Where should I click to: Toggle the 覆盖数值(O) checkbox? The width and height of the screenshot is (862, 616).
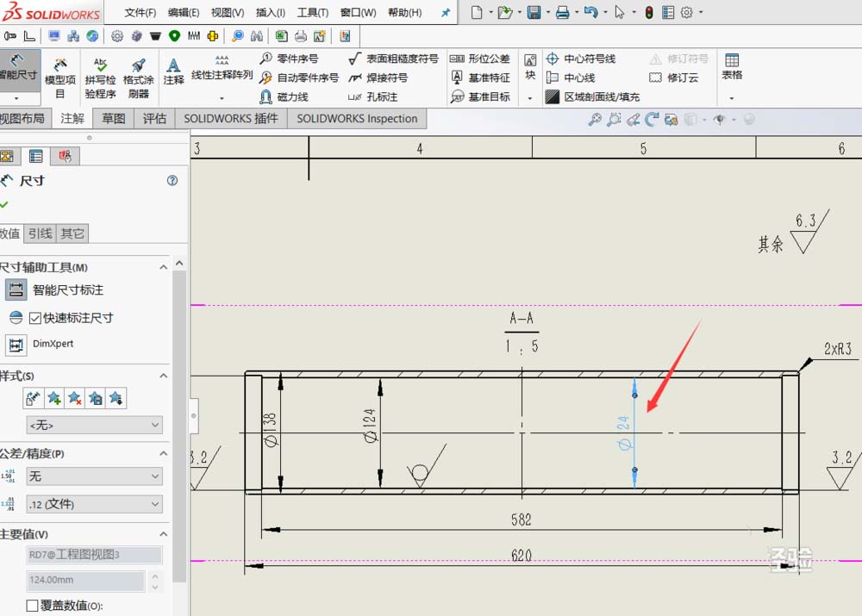(x=32, y=606)
